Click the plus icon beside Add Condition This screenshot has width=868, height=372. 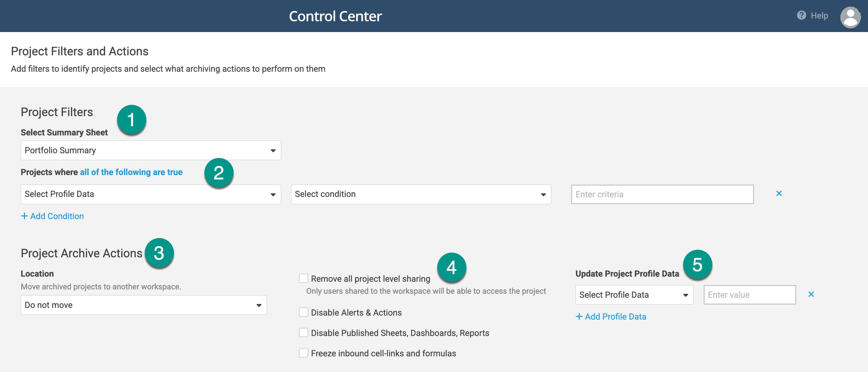(24, 216)
